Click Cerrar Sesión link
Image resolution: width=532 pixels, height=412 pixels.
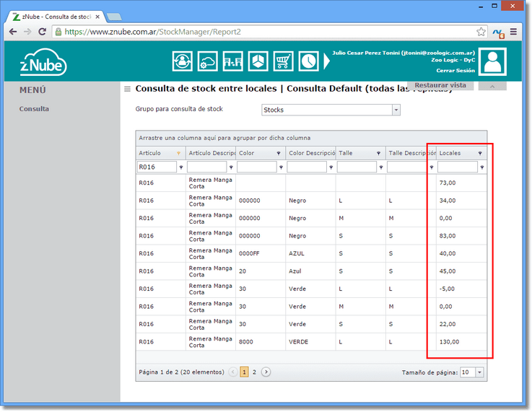455,71
